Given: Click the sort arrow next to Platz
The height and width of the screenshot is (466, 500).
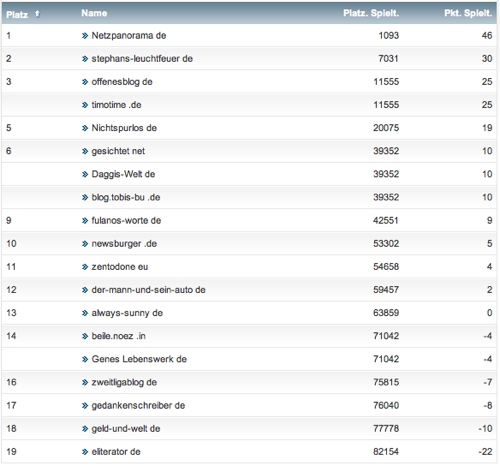Looking at the screenshot, I should click(37, 14).
